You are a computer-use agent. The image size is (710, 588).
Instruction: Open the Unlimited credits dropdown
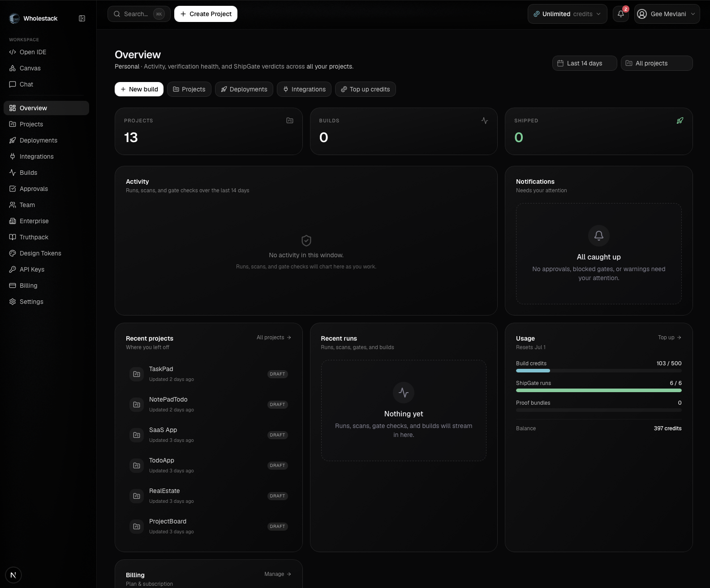(x=567, y=14)
